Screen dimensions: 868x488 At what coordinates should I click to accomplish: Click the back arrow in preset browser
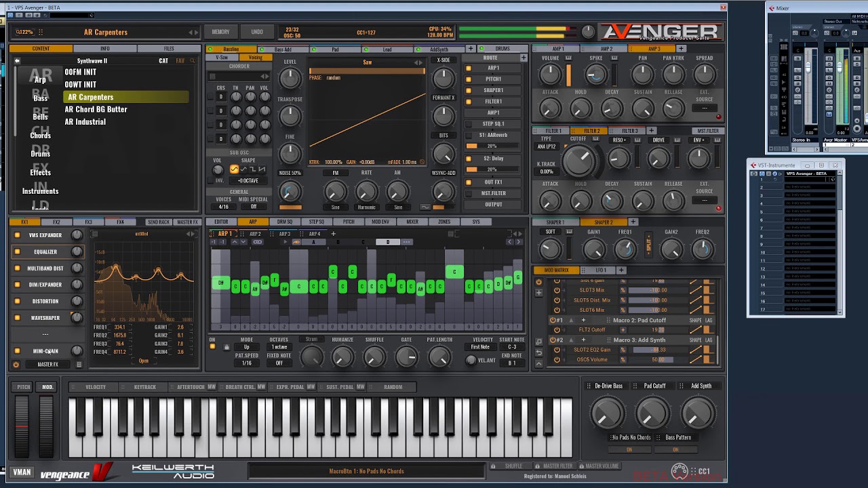click(17, 61)
